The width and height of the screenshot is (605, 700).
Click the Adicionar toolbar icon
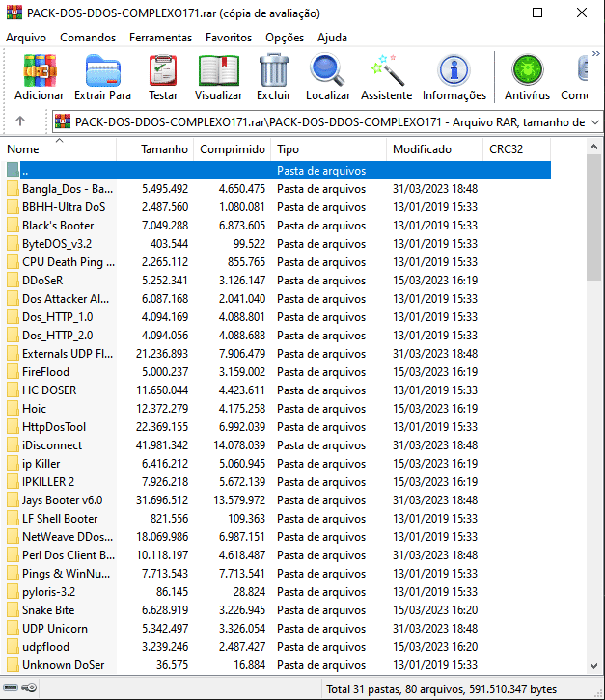[39, 76]
